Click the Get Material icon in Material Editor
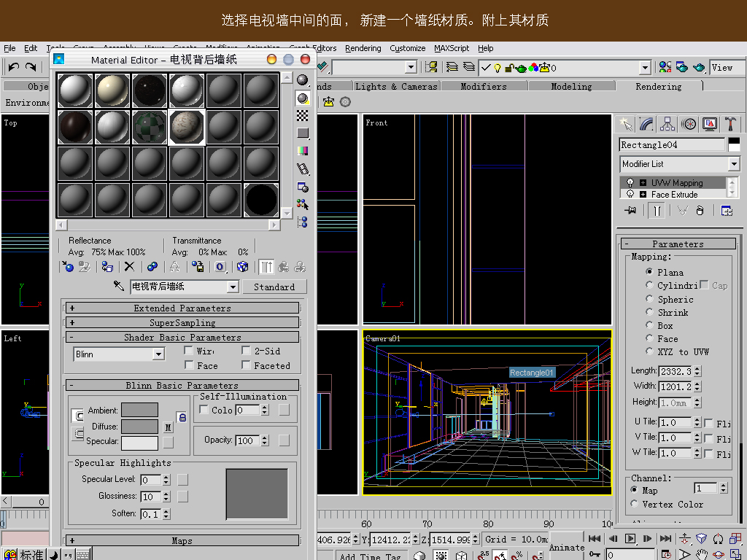The image size is (747, 560). (68, 267)
